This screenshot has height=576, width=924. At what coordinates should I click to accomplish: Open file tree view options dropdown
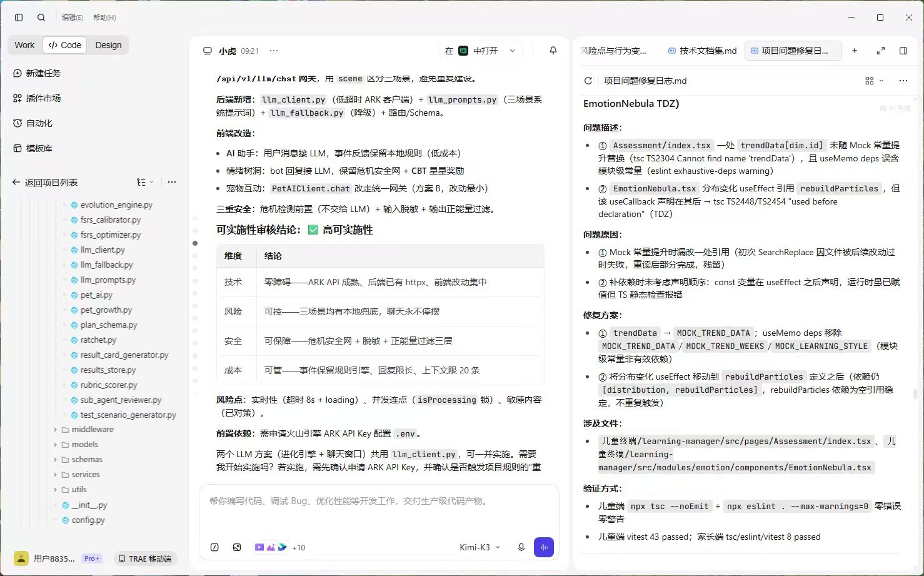click(145, 182)
